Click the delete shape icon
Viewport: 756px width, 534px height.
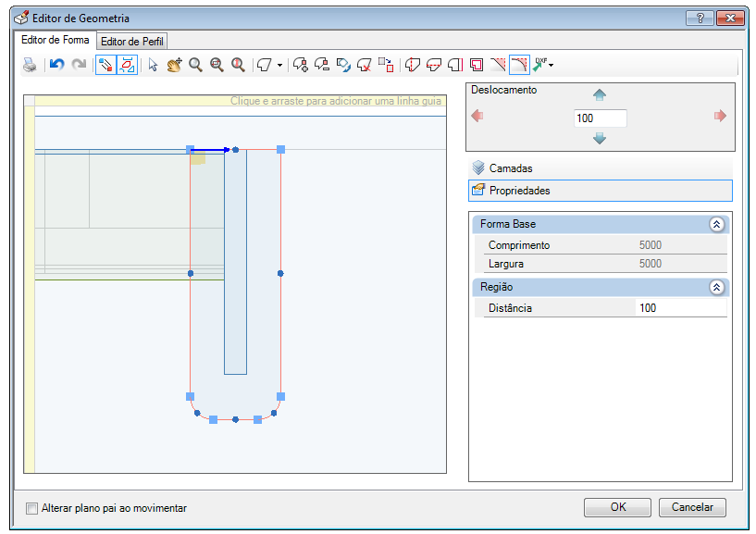364,65
